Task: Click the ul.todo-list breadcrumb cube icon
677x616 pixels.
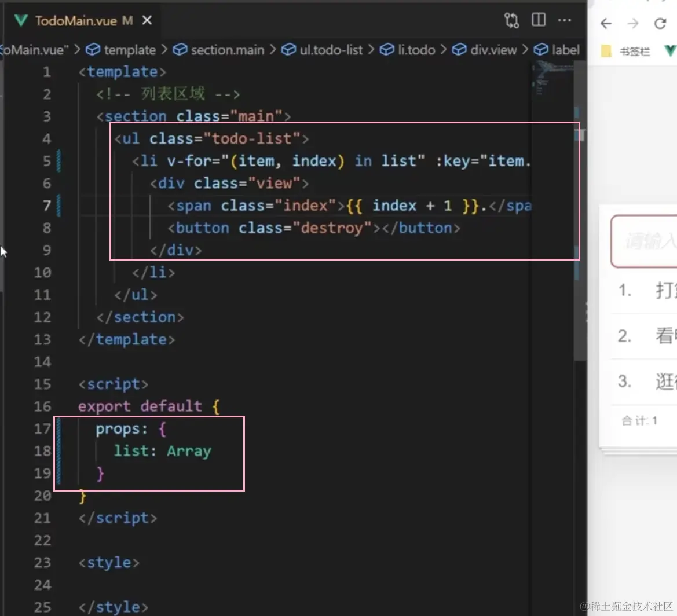Action: 288,50
